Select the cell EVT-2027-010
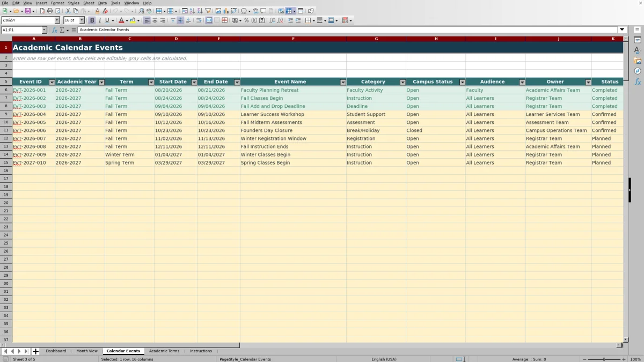 coord(33,162)
